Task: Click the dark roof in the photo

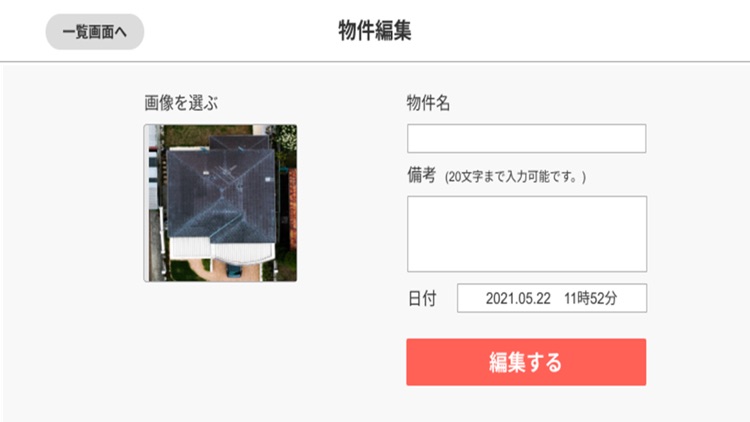Action: click(x=221, y=191)
